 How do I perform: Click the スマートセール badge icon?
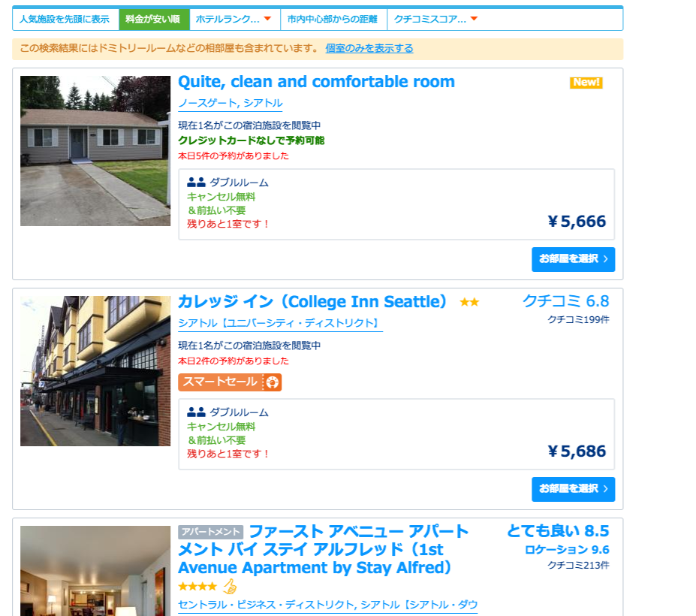point(272,382)
